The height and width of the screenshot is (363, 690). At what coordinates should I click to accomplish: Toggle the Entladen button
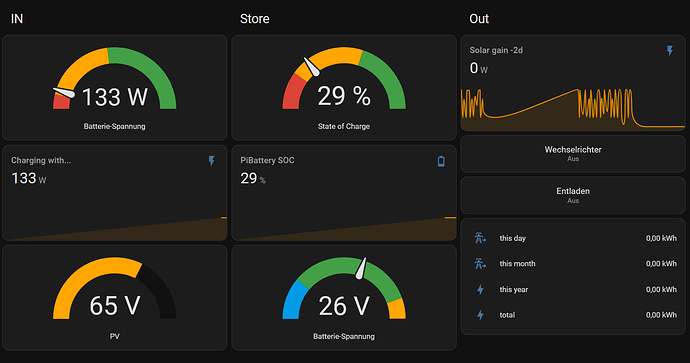coord(573,195)
